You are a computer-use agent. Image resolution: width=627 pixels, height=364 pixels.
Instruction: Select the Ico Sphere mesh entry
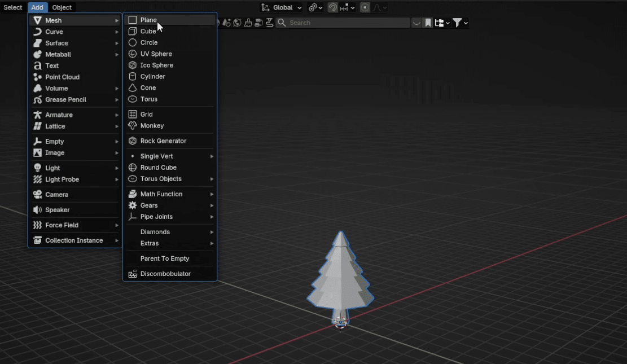[x=156, y=65]
